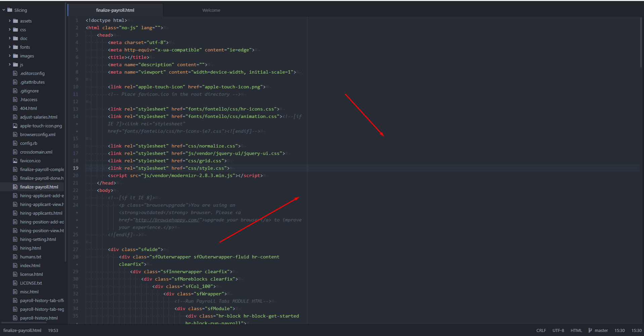Open hiring-position-view file in the tree
Image resolution: width=644 pixels, height=336 pixels.
(x=42, y=230)
